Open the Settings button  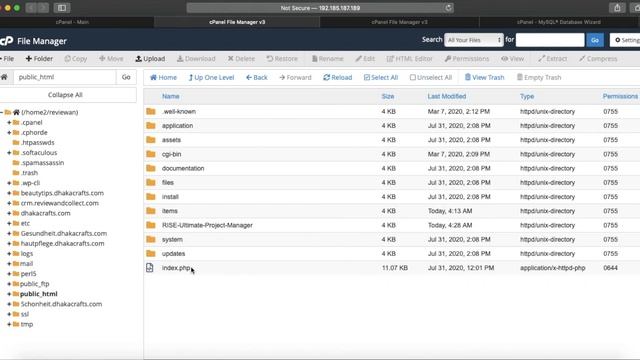click(x=625, y=40)
